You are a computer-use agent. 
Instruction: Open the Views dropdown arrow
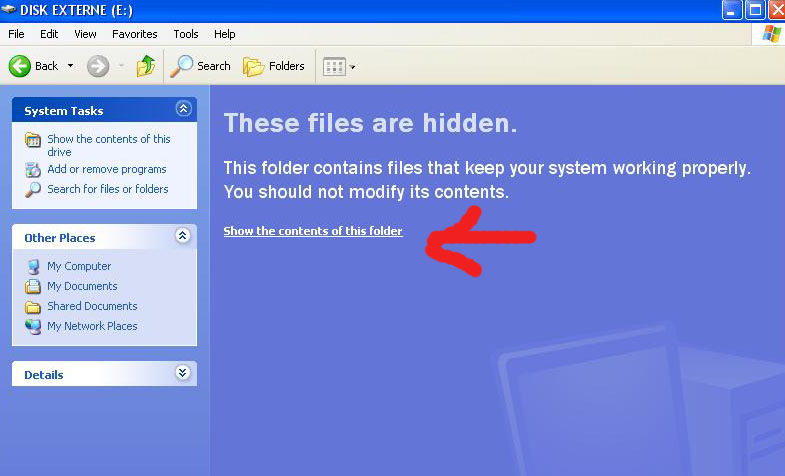[x=353, y=68]
